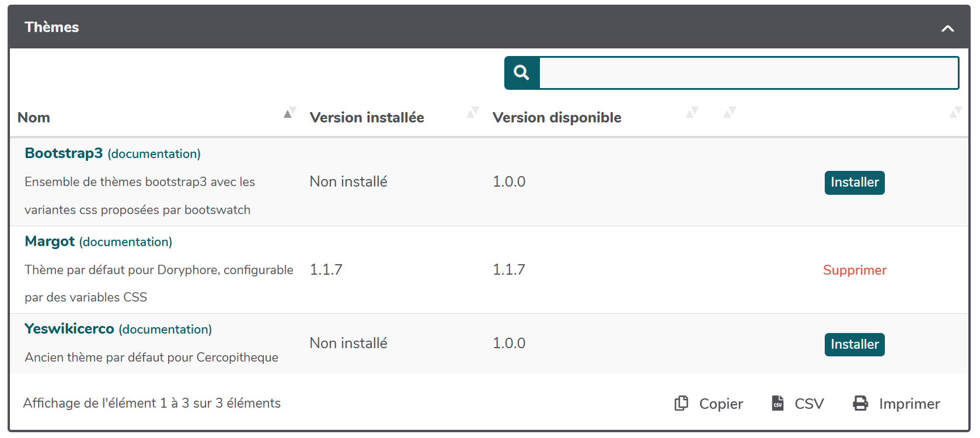Screen dimensions: 980x438
Task: Focus the theme search text field
Action: point(748,73)
